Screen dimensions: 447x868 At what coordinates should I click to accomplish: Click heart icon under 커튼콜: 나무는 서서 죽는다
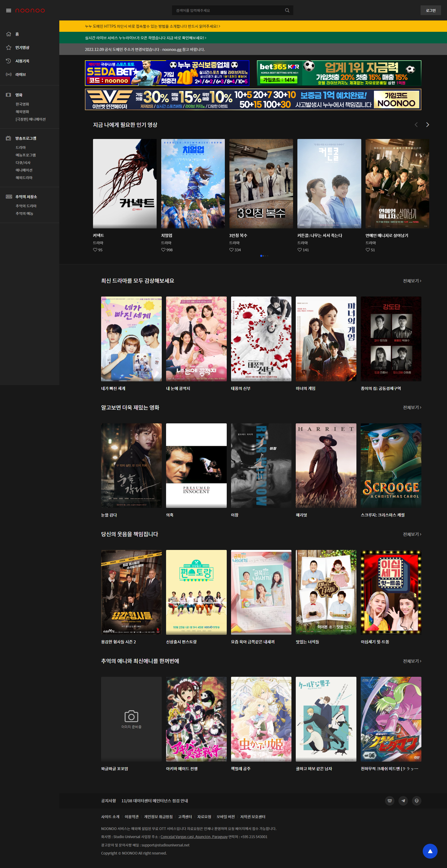[x=300, y=250]
